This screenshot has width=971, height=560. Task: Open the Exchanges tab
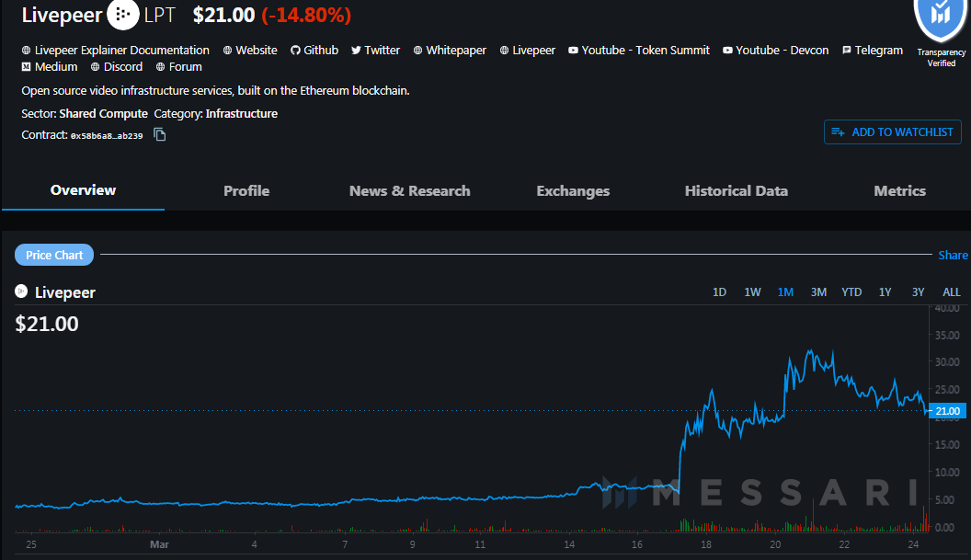(x=573, y=190)
